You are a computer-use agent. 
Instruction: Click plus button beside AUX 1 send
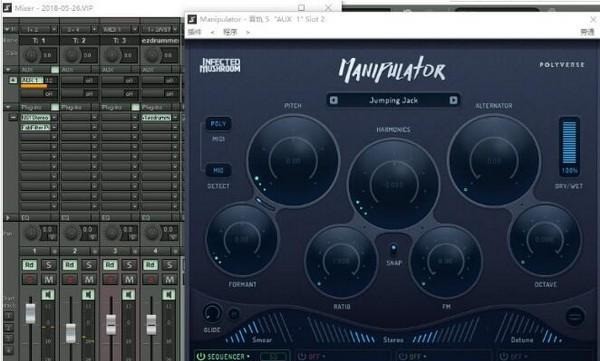(13, 80)
